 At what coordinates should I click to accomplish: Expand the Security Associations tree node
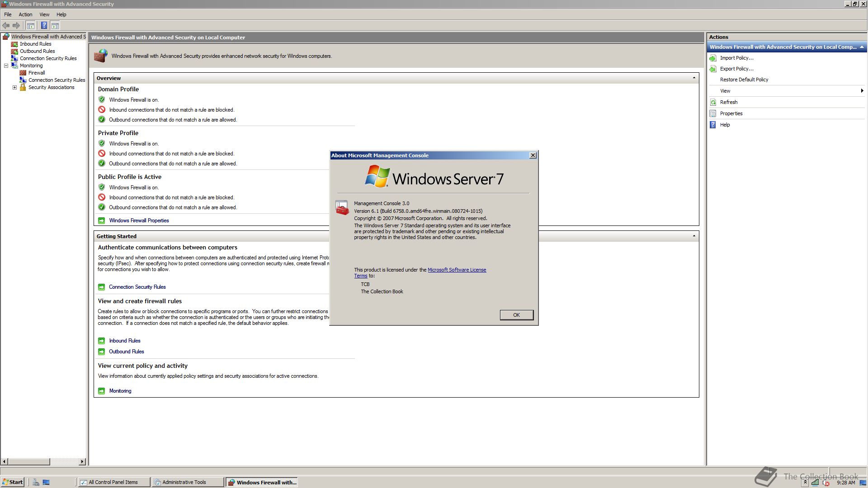pyautogui.click(x=15, y=87)
